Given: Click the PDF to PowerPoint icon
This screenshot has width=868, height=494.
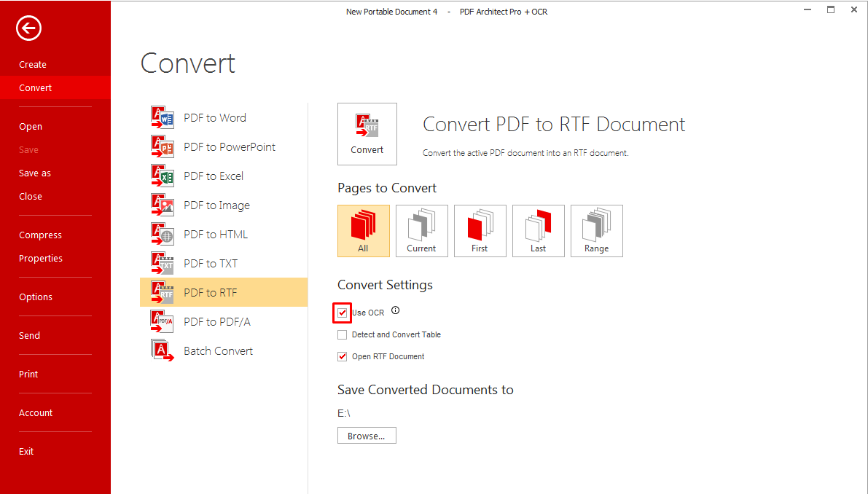Looking at the screenshot, I should pos(163,146).
